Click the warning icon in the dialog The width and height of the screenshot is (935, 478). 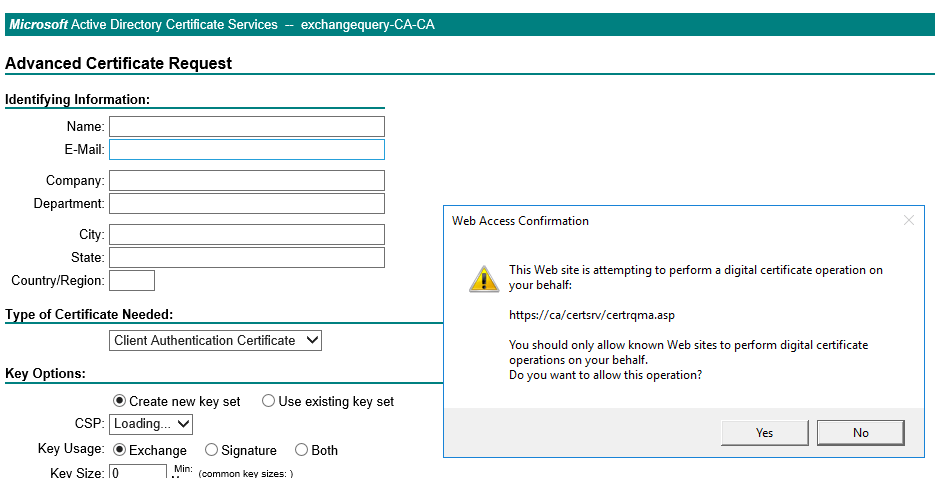484,278
